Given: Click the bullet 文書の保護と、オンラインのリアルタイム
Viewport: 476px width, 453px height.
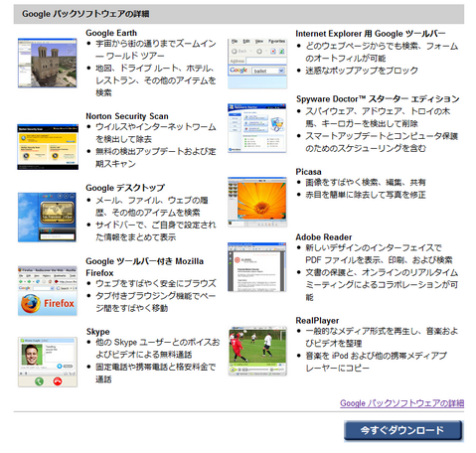Looking at the screenshot, I should (382, 284).
